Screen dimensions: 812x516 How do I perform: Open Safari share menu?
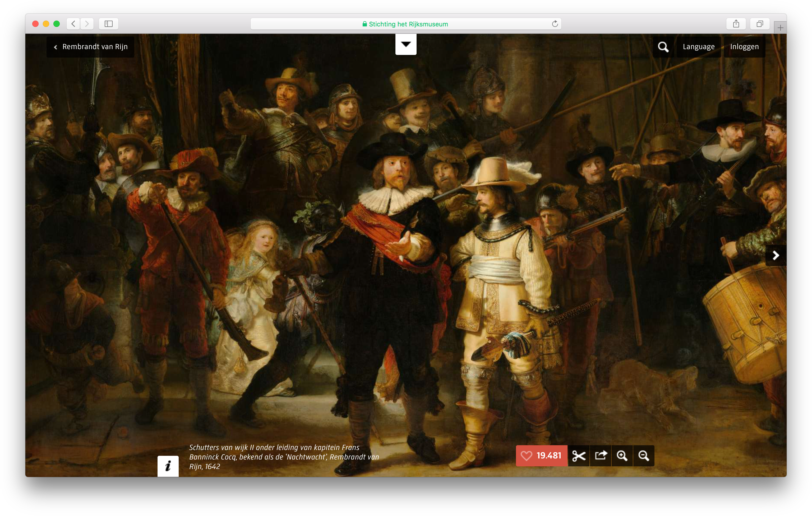pos(736,24)
